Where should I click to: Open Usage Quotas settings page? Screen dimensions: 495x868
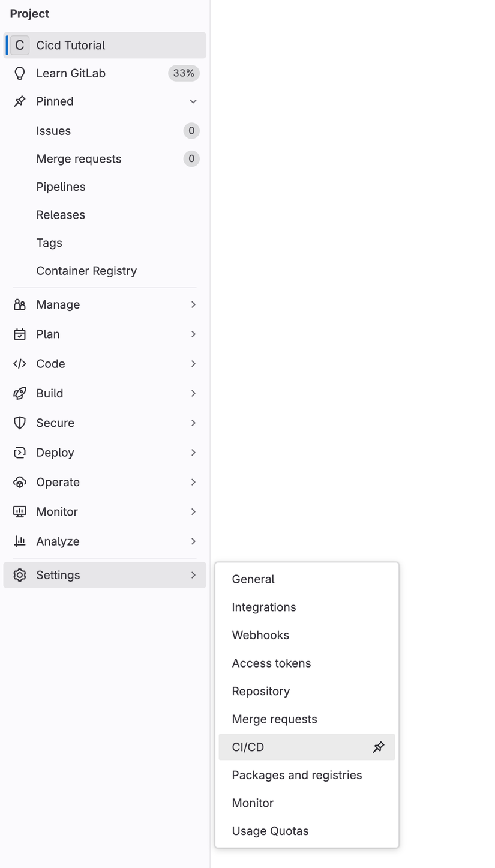(270, 831)
